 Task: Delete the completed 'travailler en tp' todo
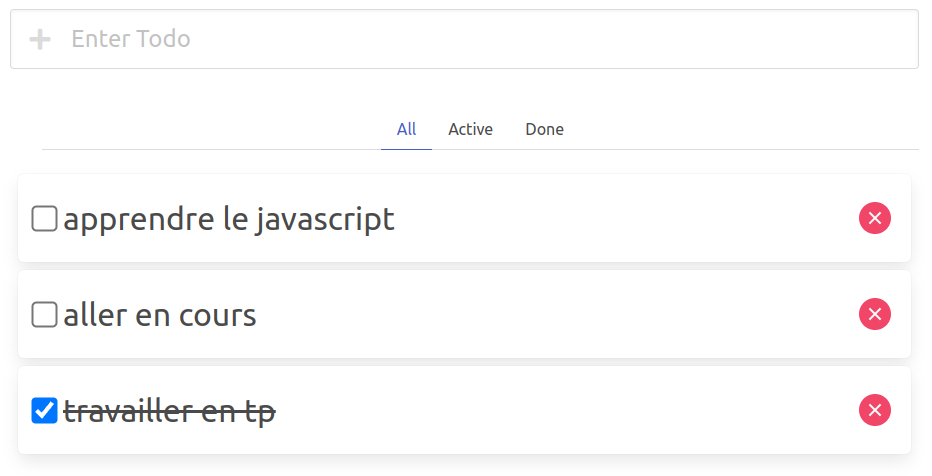874,410
